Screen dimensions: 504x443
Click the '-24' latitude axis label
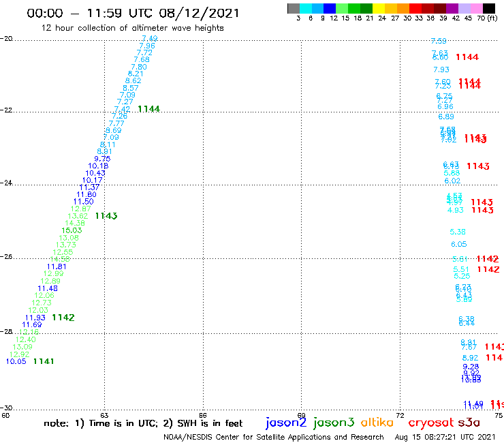[6, 183]
